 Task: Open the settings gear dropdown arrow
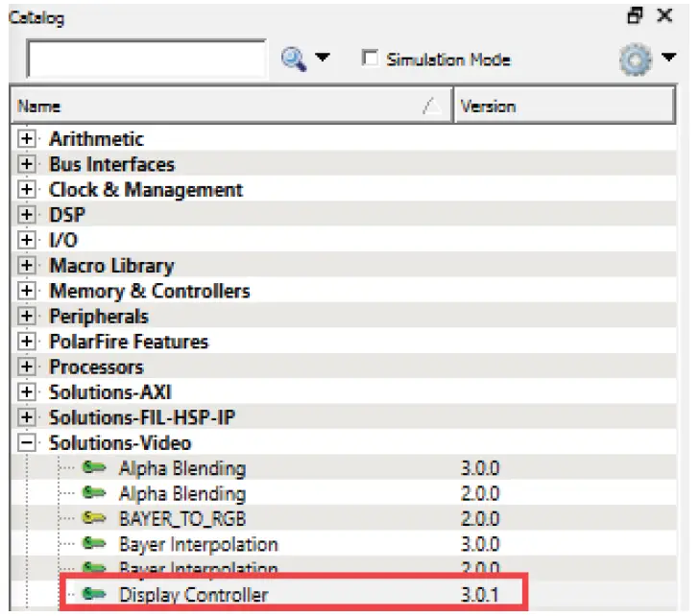point(668,59)
